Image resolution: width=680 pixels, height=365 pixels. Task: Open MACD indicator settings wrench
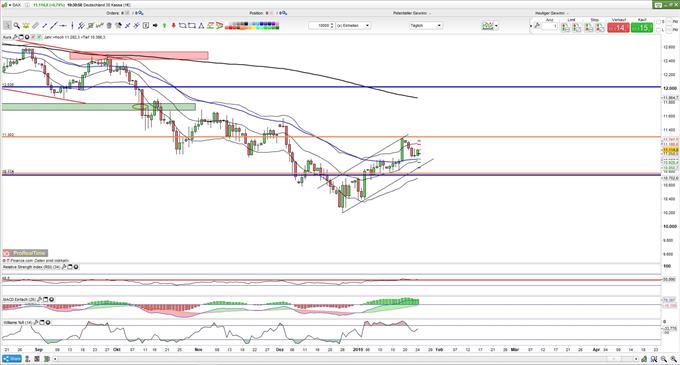tap(39, 300)
